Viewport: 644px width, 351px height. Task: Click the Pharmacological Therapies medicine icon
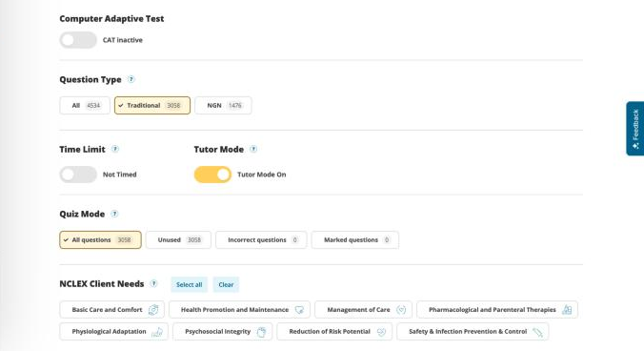point(567,310)
